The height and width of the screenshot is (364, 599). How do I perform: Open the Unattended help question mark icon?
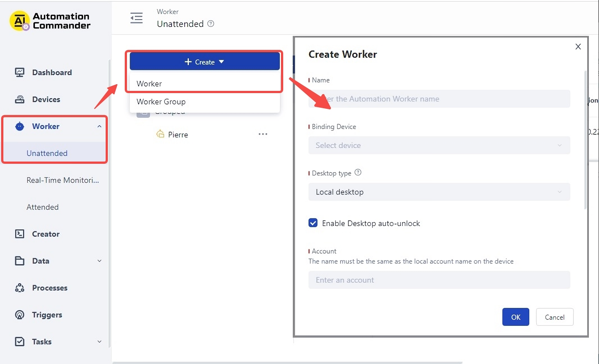(211, 24)
